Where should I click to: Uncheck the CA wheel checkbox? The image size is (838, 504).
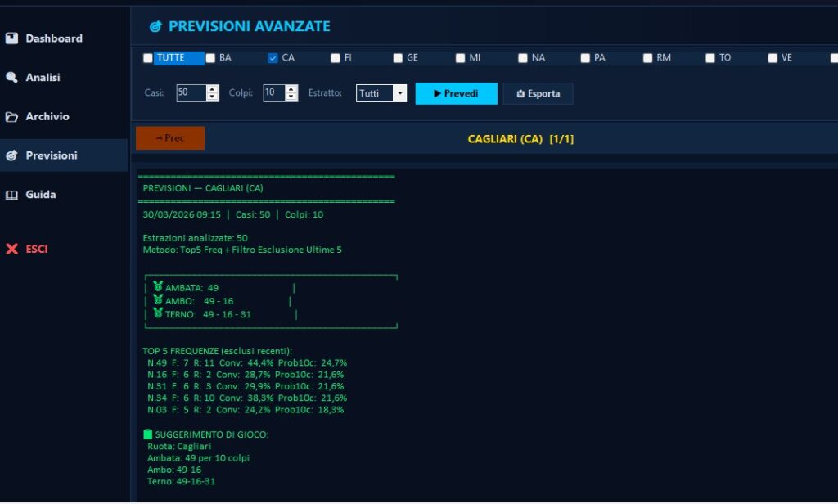point(273,58)
